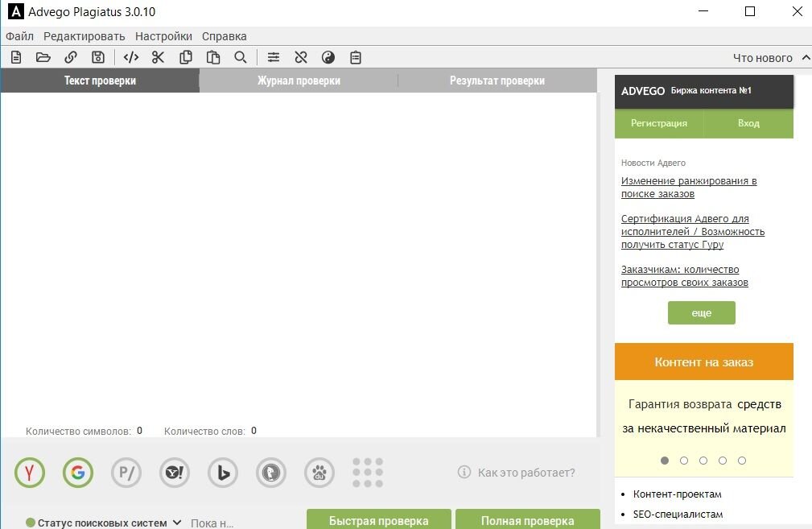
Task: Click the Как это работает? link
Action: click(x=526, y=473)
